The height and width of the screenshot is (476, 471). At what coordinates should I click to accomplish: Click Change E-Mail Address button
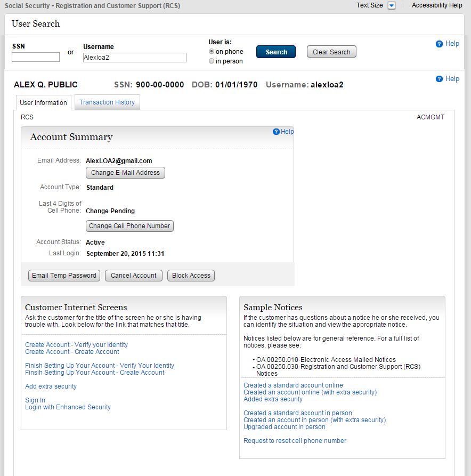coord(125,173)
